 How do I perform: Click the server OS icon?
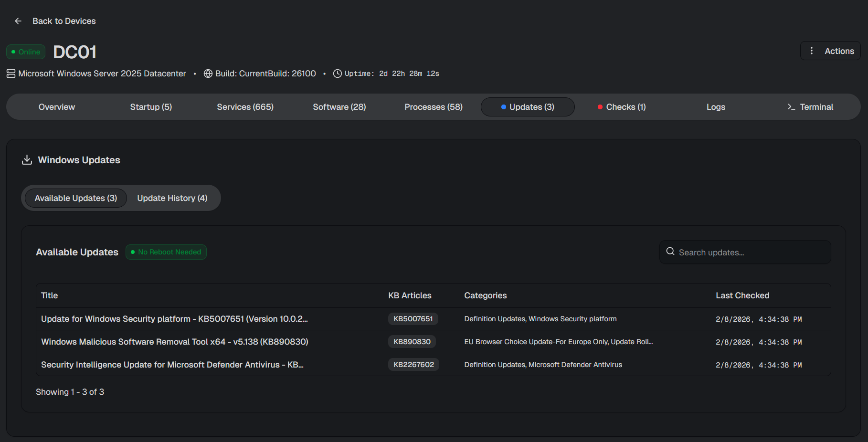click(11, 74)
